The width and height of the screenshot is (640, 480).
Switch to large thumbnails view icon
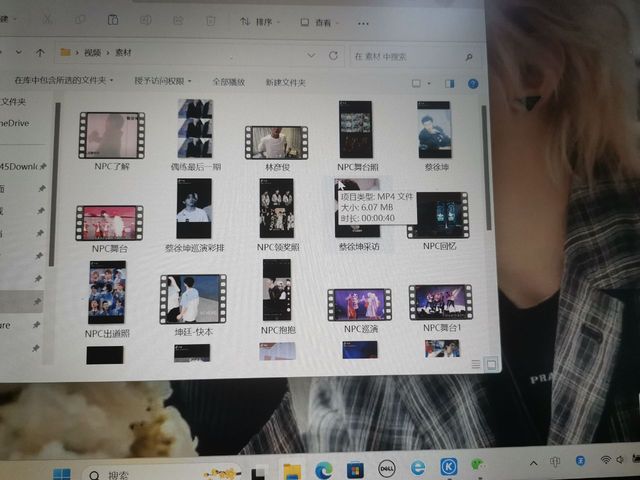coord(491,365)
